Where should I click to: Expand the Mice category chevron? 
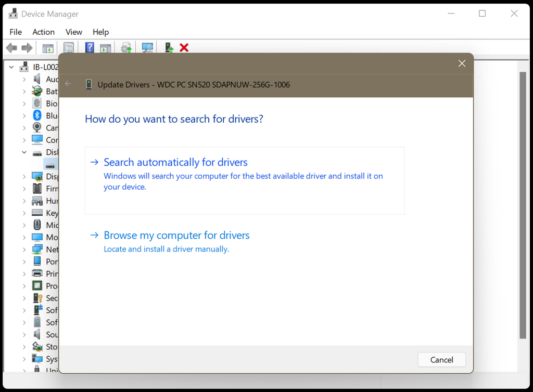[24, 225]
